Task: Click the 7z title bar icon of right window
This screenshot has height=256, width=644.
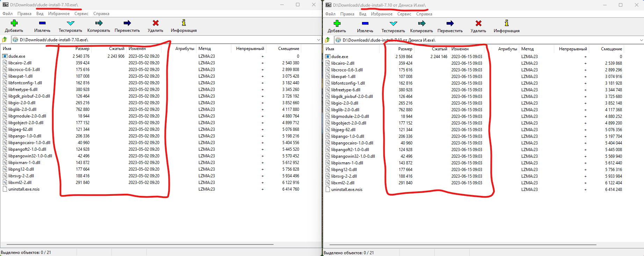Action: (328, 5)
